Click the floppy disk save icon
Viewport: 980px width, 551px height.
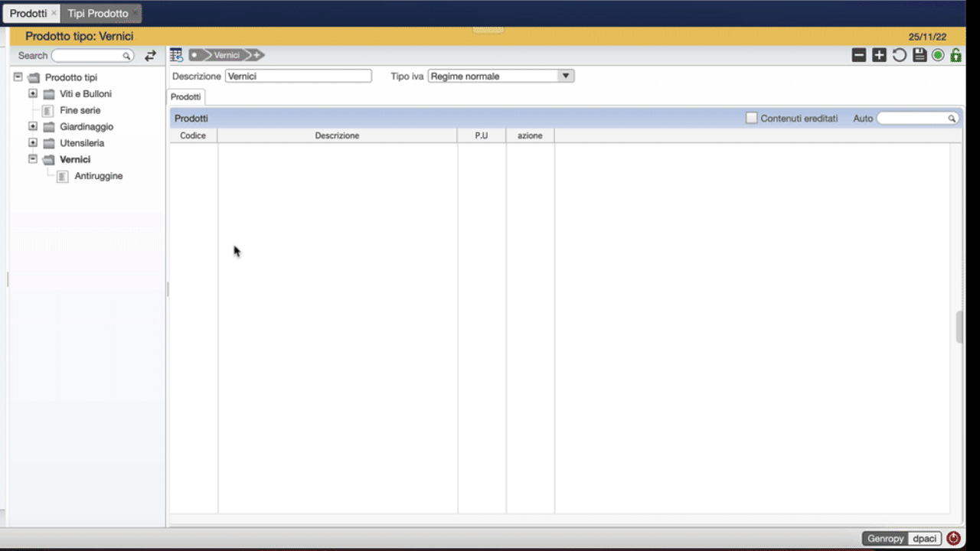click(x=920, y=55)
